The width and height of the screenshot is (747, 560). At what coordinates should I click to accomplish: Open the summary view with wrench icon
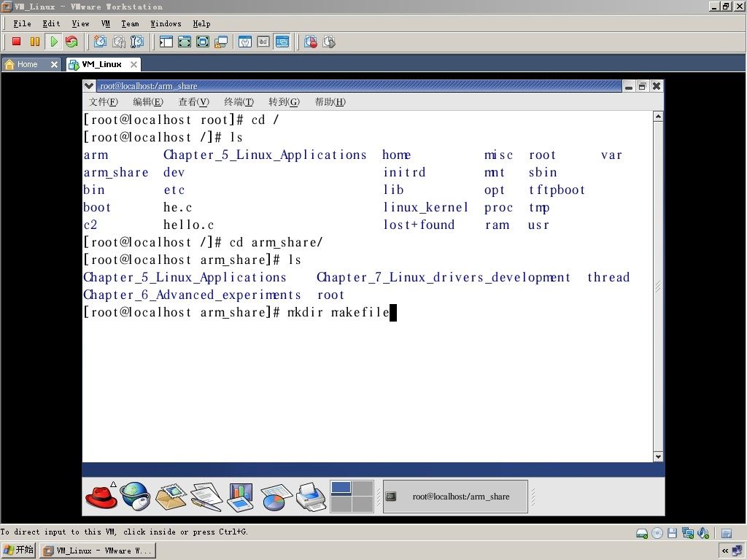coord(245,42)
